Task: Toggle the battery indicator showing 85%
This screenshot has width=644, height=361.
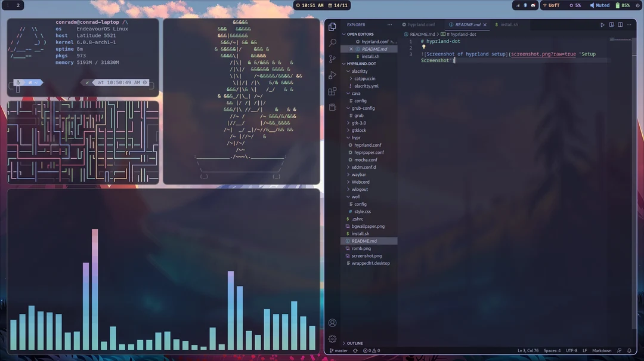Action: click(x=624, y=5)
